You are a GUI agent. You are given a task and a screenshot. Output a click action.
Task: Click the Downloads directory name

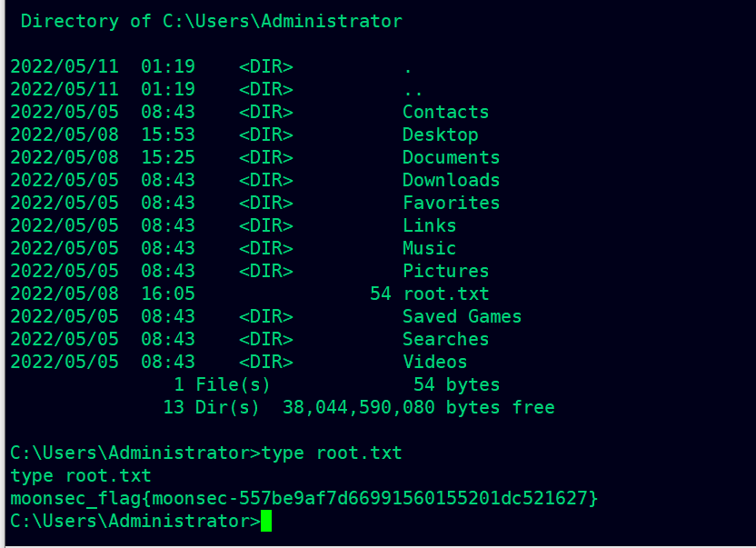(452, 181)
